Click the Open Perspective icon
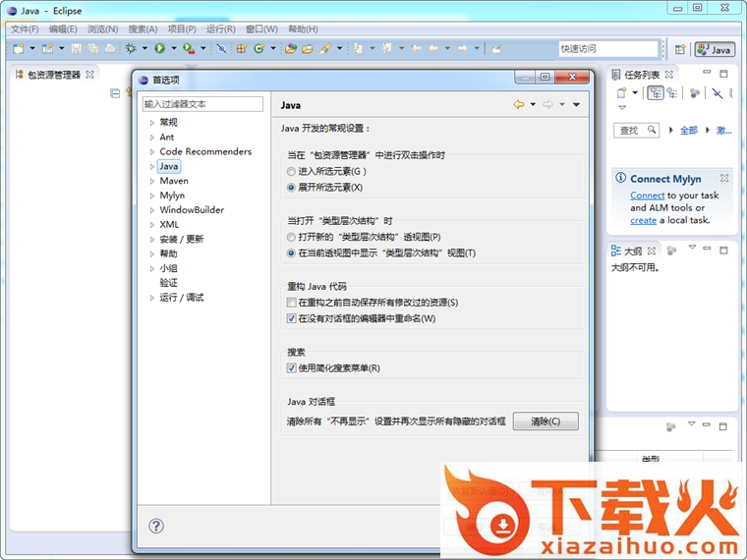The image size is (747, 560). click(680, 49)
